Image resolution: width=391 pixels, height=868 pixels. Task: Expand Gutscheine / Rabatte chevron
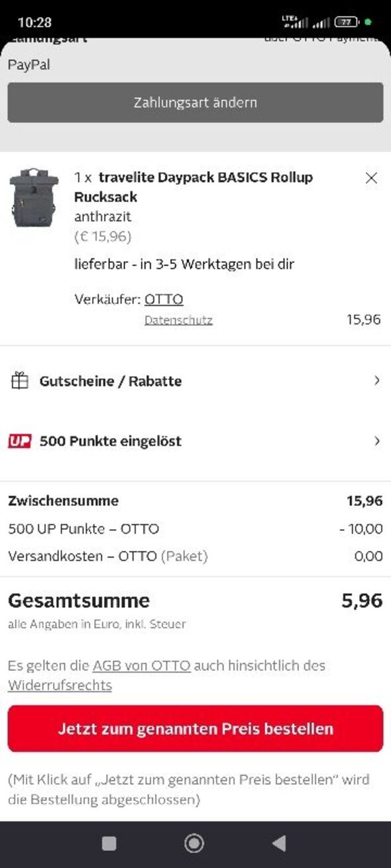(x=377, y=381)
